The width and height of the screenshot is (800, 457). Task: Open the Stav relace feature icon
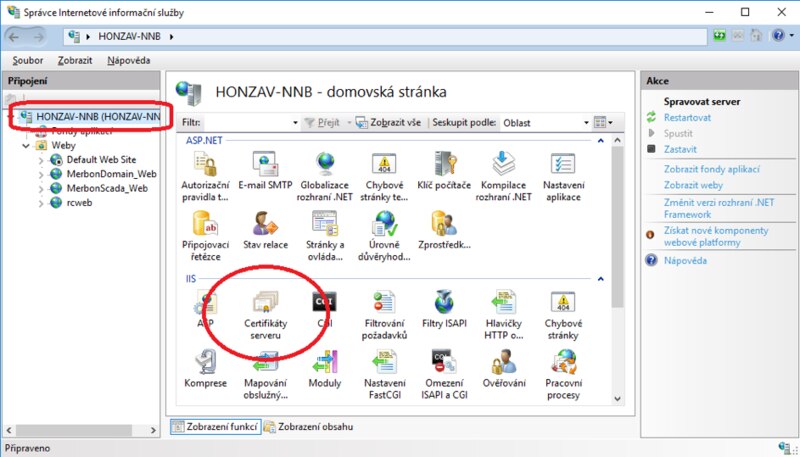(267, 226)
